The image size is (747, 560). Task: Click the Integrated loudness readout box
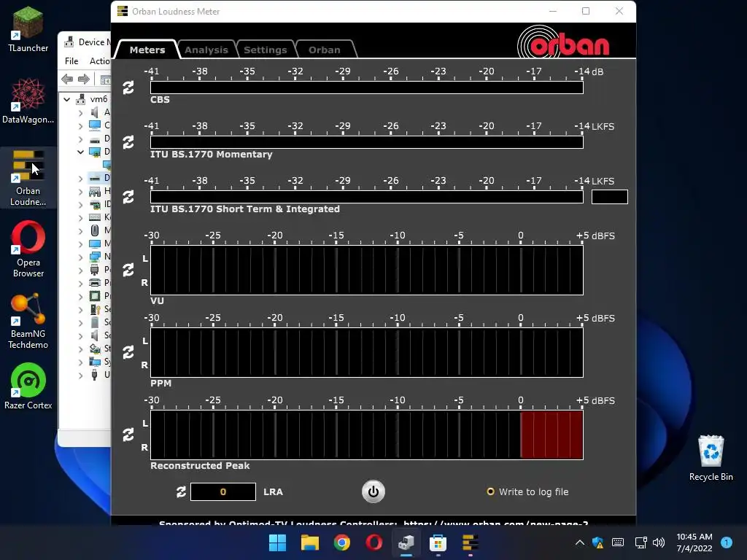click(609, 197)
